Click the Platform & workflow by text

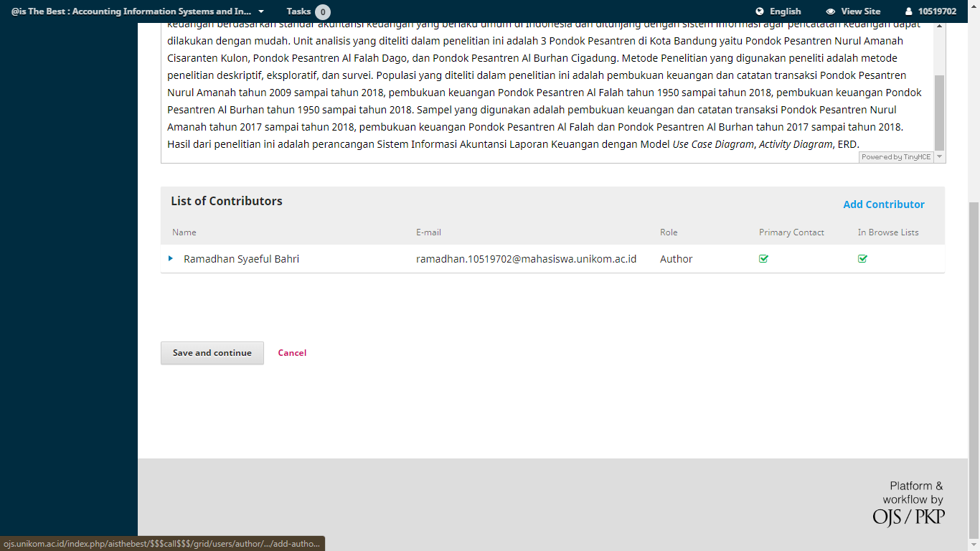[x=913, y=493]
